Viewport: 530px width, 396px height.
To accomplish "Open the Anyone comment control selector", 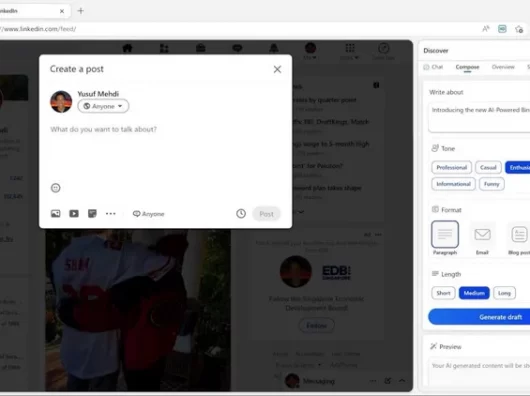I will [148, 214].
